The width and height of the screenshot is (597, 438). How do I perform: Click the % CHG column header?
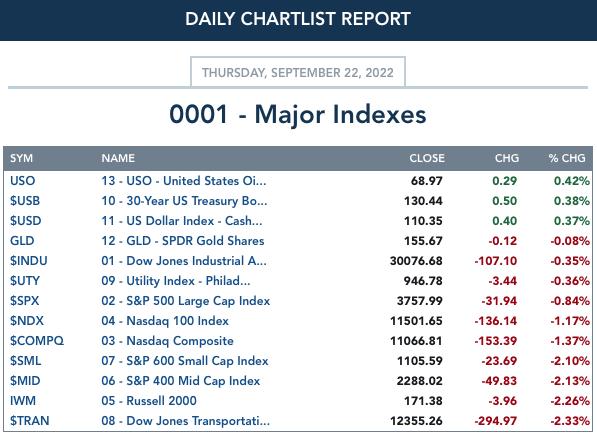click(567, 158)
